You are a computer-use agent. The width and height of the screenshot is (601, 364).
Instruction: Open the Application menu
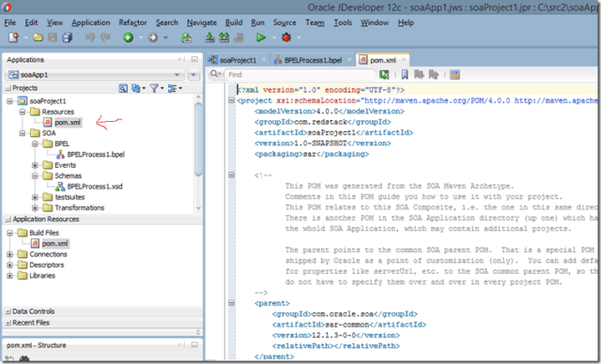point(91,23)
